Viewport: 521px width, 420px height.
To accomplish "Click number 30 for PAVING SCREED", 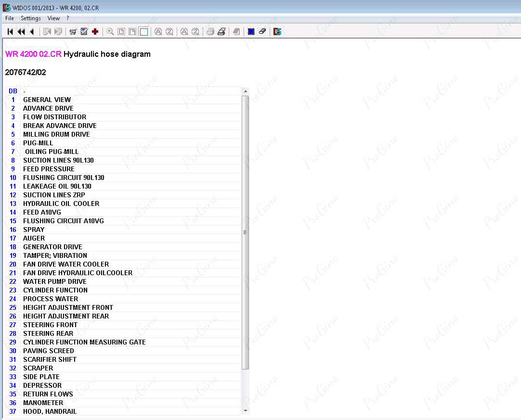I will click(x=13, y=351).
